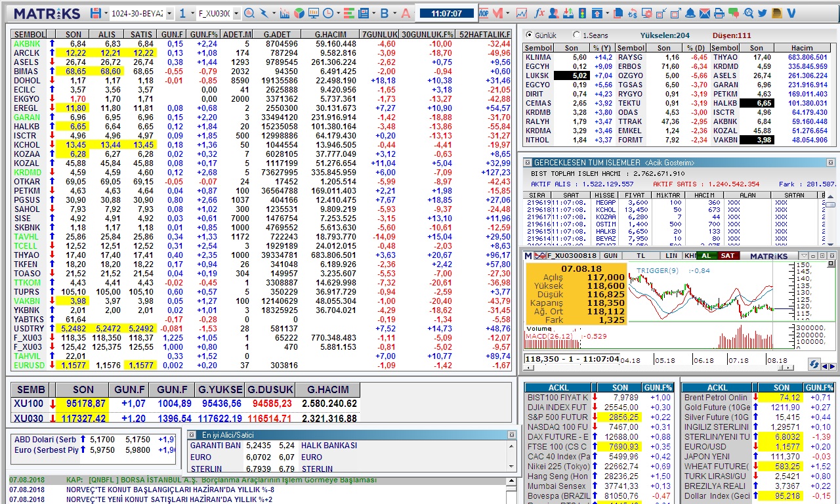Click the VIOP toolbar button

pos(483,13)
